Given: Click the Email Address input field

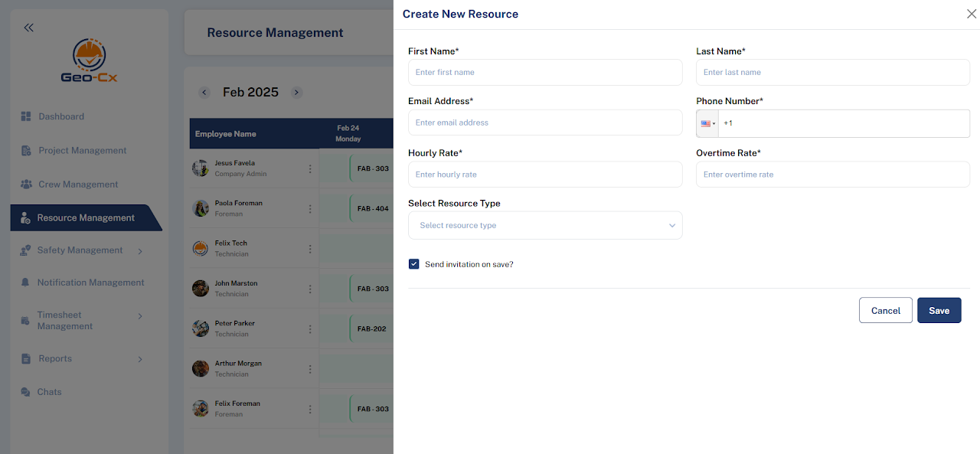Looking at the screenshot, I should [545, 122].
